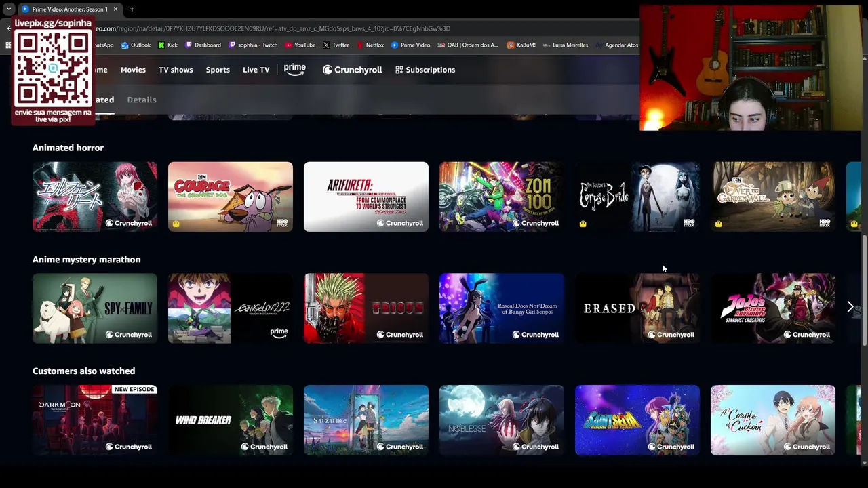Open the Wind Breaker thumbnail
Screen dimensions: 868x488
tap(231, 420)
